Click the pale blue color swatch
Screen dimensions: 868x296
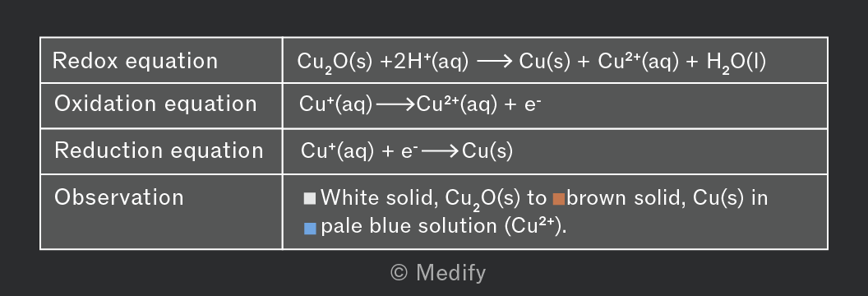click(x=310, y=228)
